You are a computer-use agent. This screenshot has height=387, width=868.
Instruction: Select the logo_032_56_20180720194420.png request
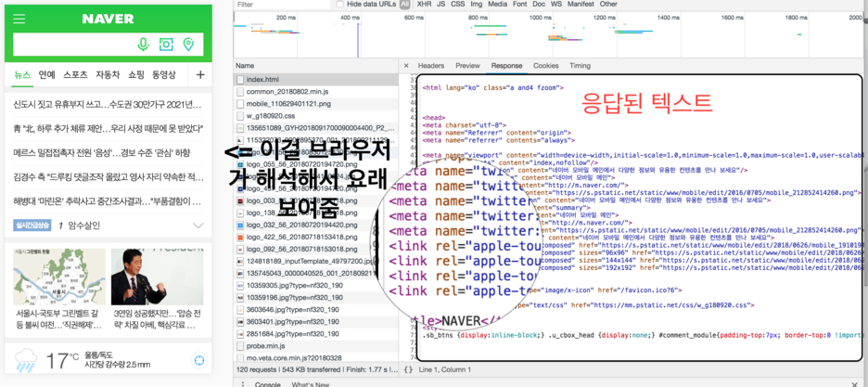click(302, 225)
